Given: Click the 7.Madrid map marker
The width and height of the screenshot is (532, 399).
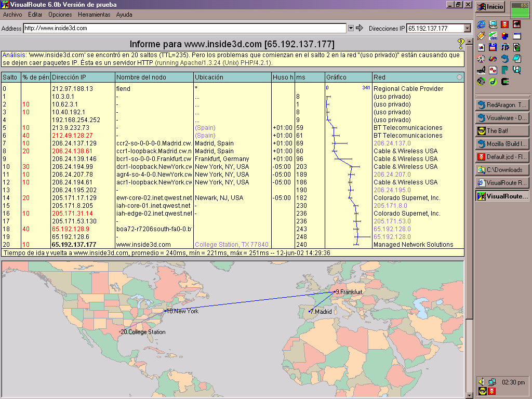Looking at the screenshot, I should (320, 312).
